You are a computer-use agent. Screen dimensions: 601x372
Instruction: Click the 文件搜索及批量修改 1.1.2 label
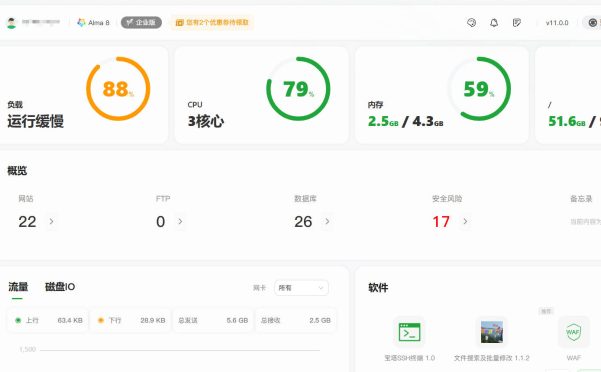coord(492,358)
